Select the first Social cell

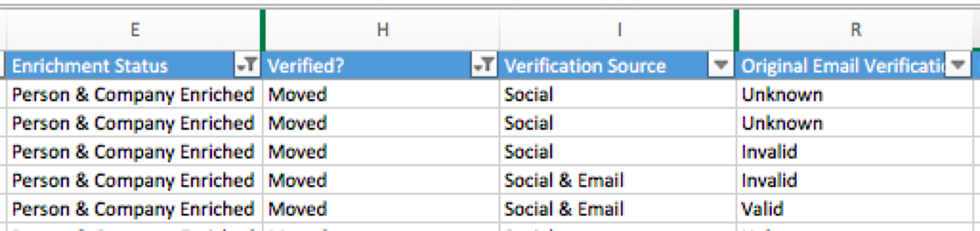[618, 94]
